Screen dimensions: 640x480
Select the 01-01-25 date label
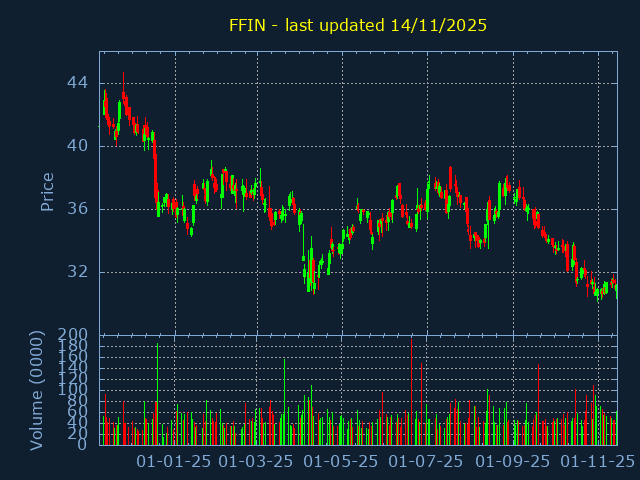(x=174, y=461)
